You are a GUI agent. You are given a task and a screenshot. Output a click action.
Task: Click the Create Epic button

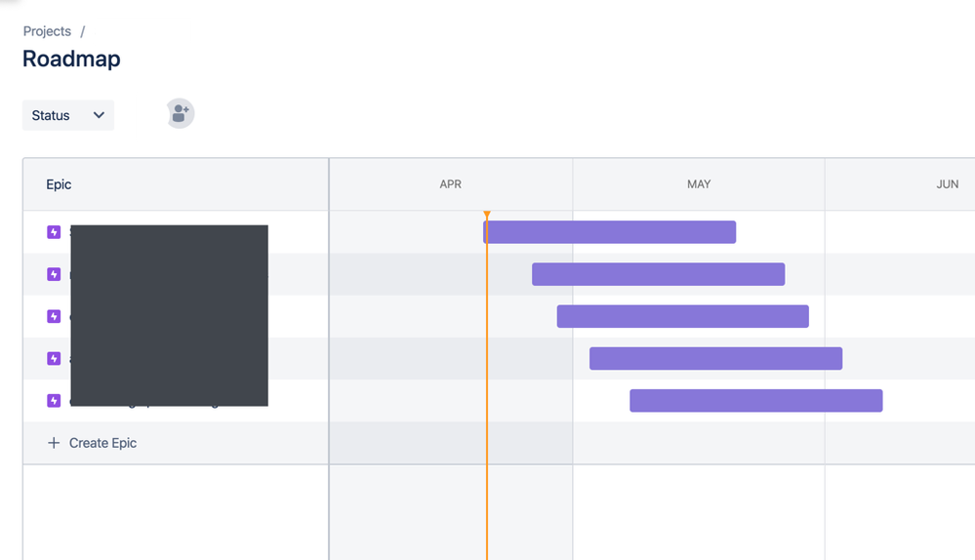[92, 443]
